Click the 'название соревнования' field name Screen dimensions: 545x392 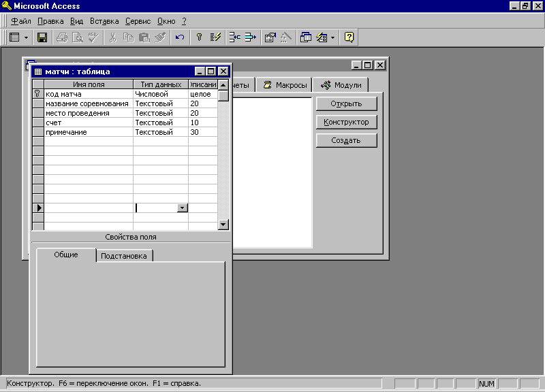click(x=89, y=103)
